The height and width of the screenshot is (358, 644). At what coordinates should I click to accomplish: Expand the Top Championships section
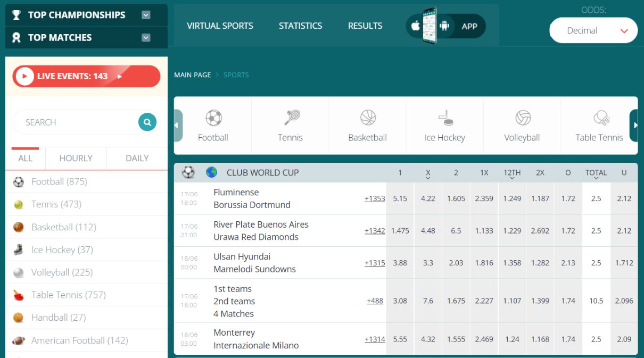(146, 15)
